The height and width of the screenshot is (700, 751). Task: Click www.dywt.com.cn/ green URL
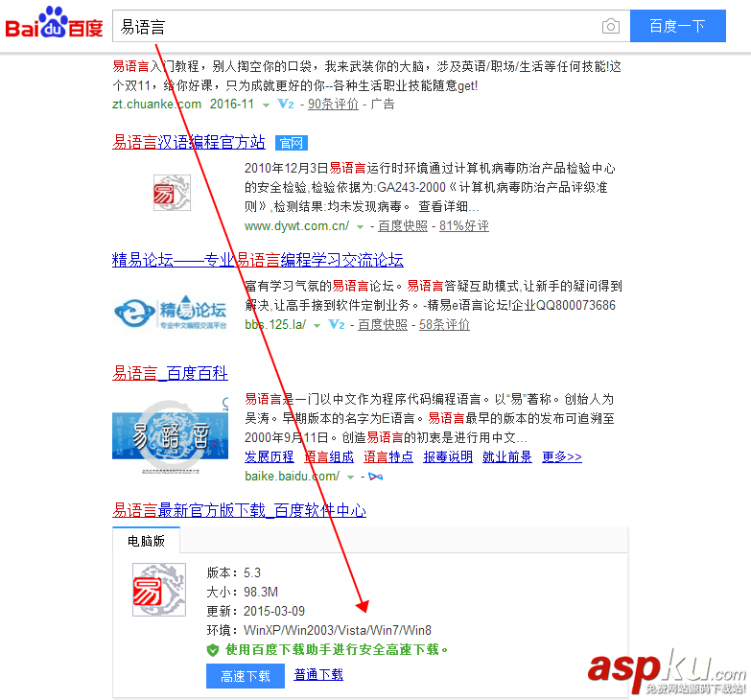click(297, 226)
